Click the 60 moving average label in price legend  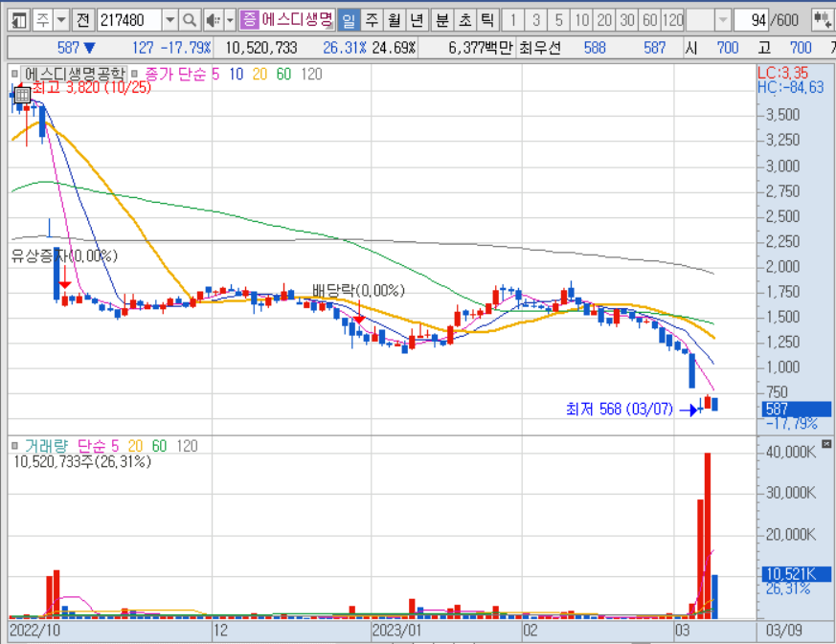point(283,74)
